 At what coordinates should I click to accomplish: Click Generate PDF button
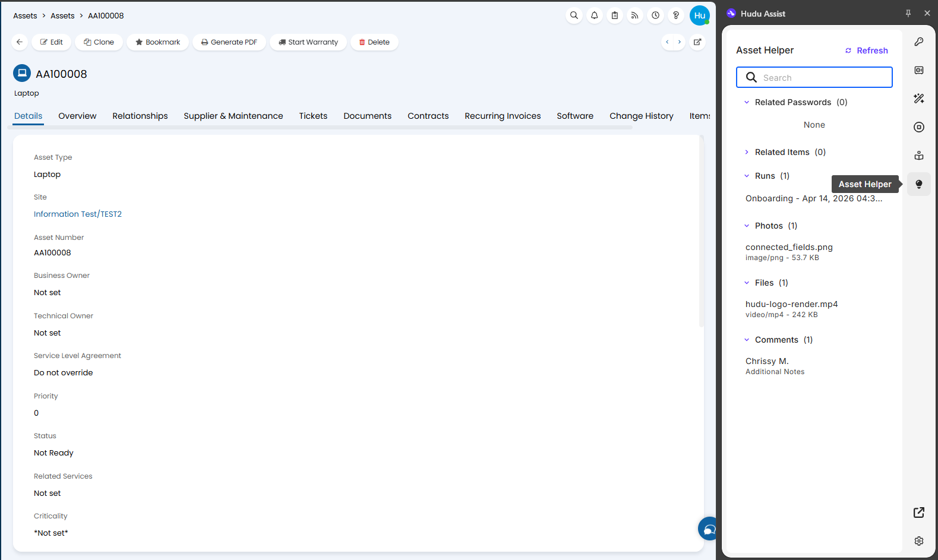click(x=229, y=42)
